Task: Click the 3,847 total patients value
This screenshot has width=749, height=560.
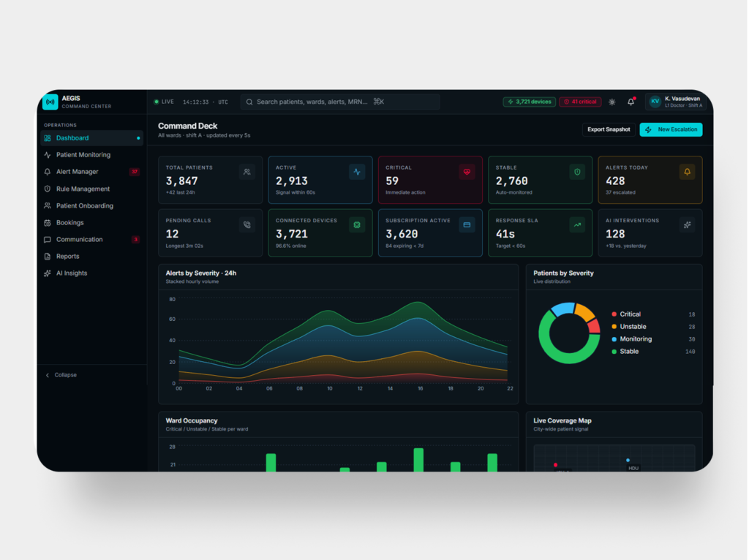Action: 181,181
